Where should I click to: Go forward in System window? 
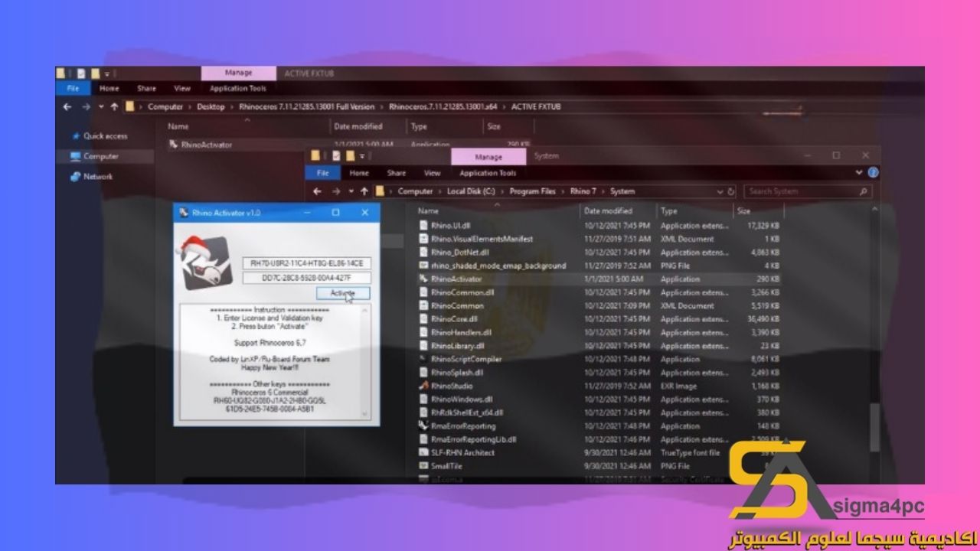(336, 191)
